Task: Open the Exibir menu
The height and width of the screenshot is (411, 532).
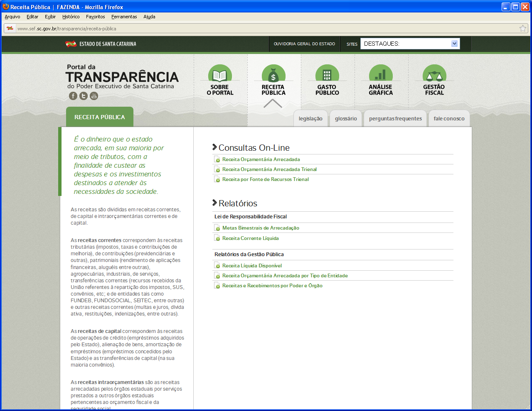Action: (x=50, y=17)
